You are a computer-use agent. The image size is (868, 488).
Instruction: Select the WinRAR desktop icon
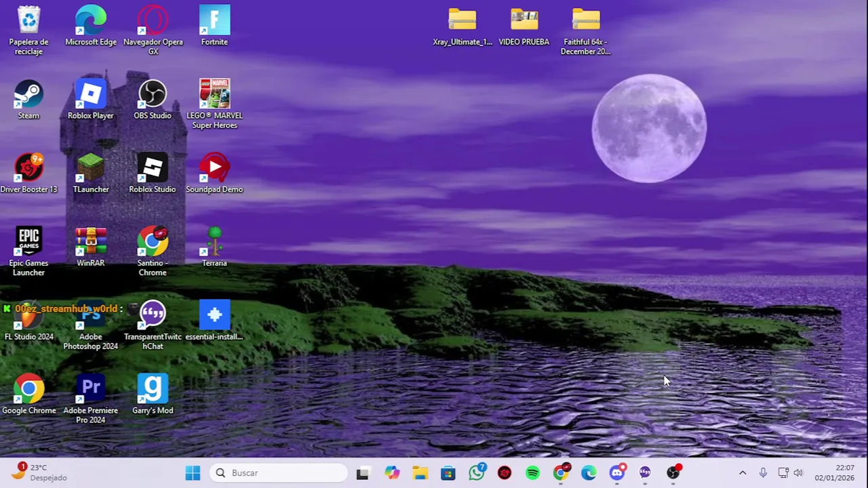[91, 247]
